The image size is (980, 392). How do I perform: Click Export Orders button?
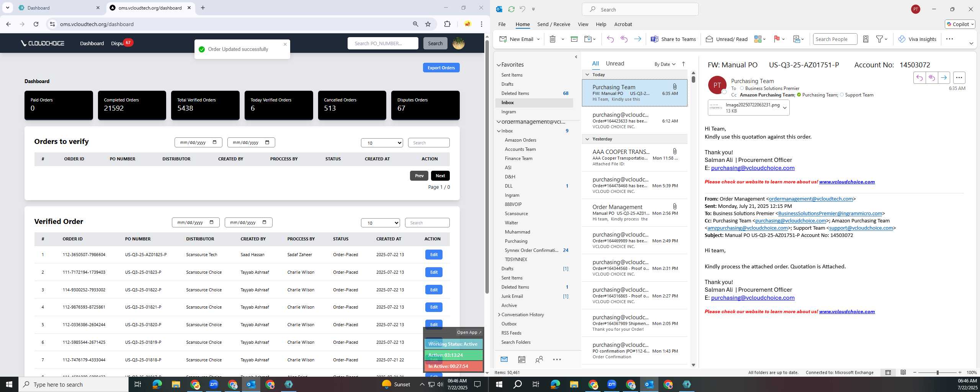coord(441,68)
